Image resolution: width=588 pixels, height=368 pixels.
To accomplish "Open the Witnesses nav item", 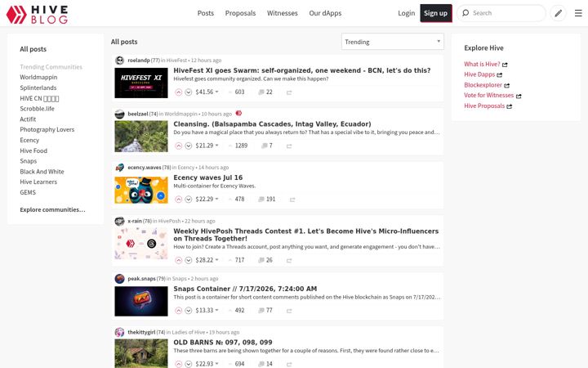I will (283, 13).
